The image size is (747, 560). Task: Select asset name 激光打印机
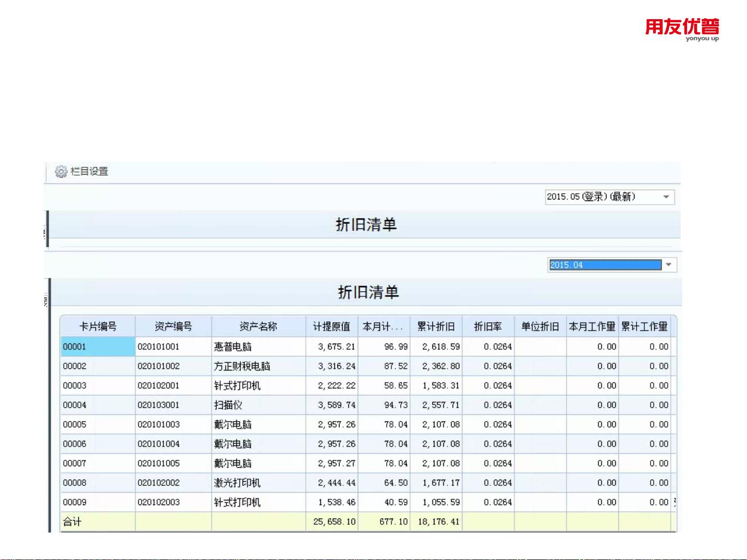click(x=237, y=483)
